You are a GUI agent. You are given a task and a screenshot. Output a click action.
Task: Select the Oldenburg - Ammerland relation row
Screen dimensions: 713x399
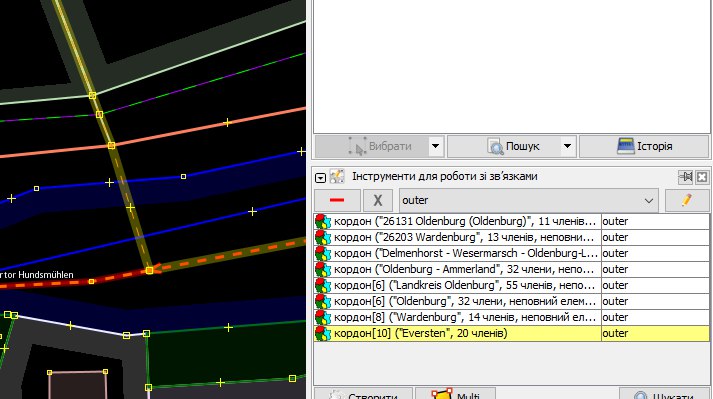tap(512, 269)
